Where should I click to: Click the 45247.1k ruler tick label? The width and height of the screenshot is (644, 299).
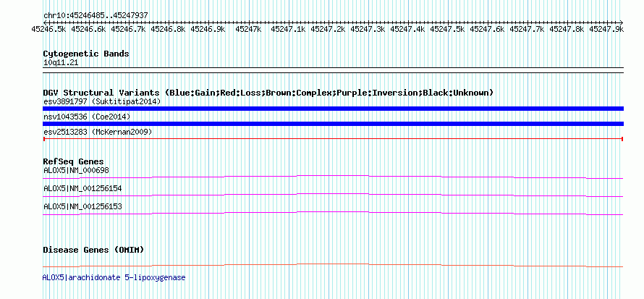pos(289,29)
